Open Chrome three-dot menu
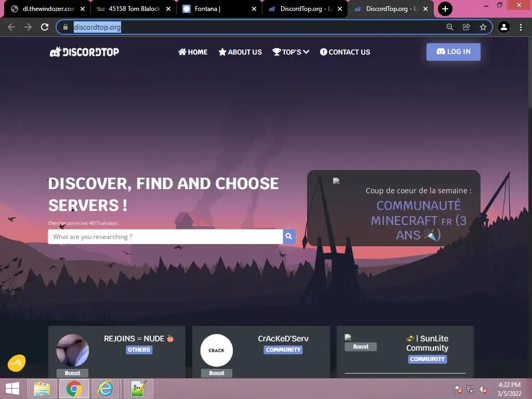532x399 pixels. pyautogui.click(x=521, y=27)
